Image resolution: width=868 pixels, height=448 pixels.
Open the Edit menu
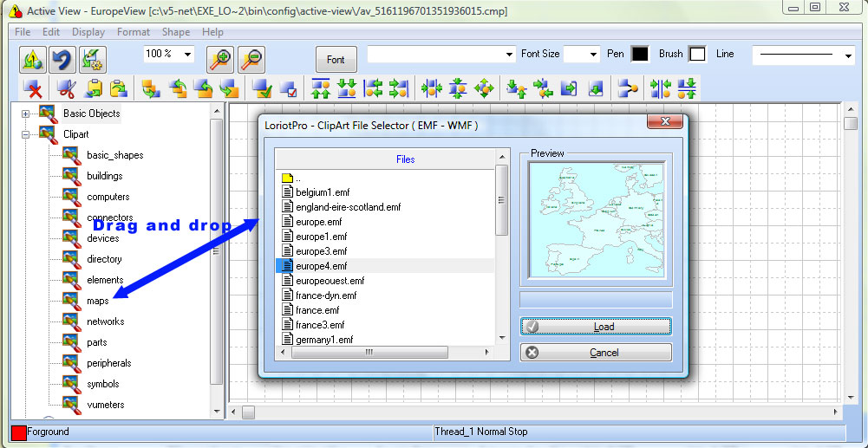51,32
